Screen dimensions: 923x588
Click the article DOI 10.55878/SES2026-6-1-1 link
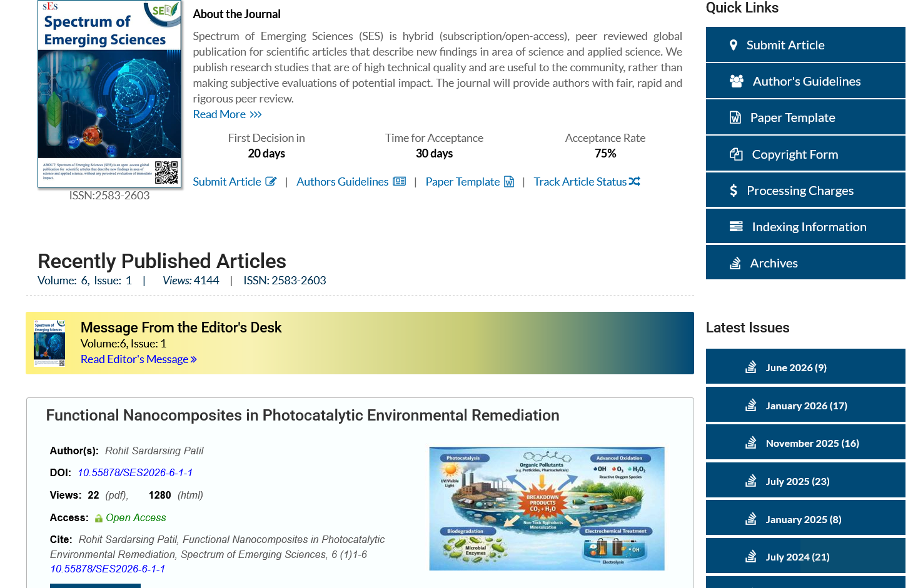(x=135, y=473)
